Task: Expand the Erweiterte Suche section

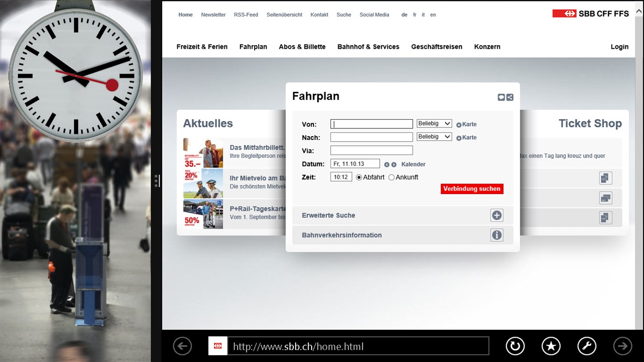Action: tap(403, 215)
